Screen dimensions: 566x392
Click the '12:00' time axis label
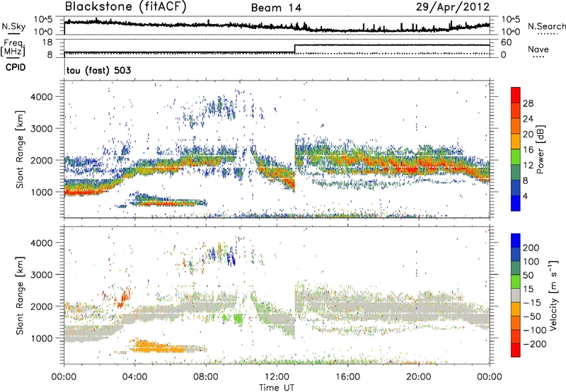click(277, 377)
